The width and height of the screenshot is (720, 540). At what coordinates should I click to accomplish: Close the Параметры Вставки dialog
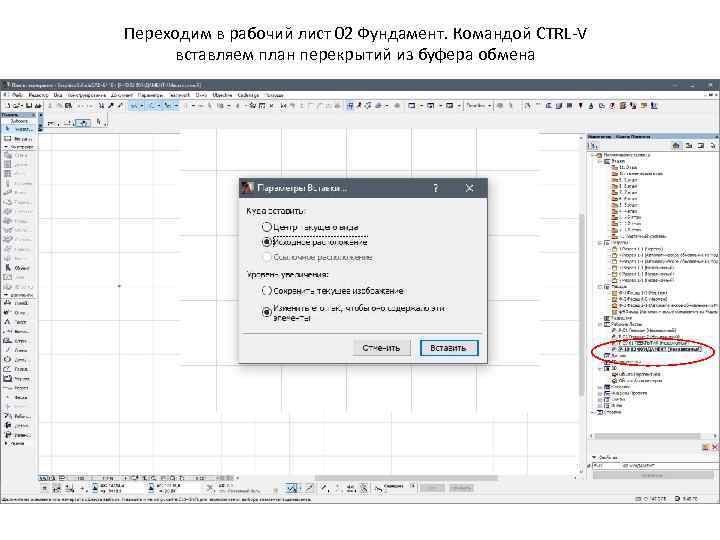tap(469, 188)
